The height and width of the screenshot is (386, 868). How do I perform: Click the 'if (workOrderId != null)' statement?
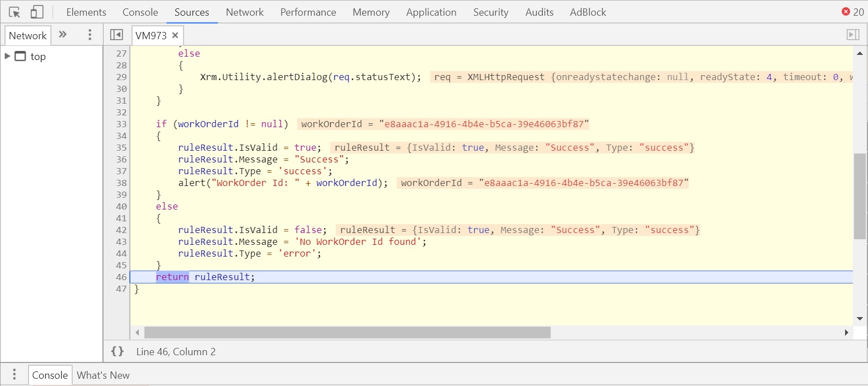point(222,124)
